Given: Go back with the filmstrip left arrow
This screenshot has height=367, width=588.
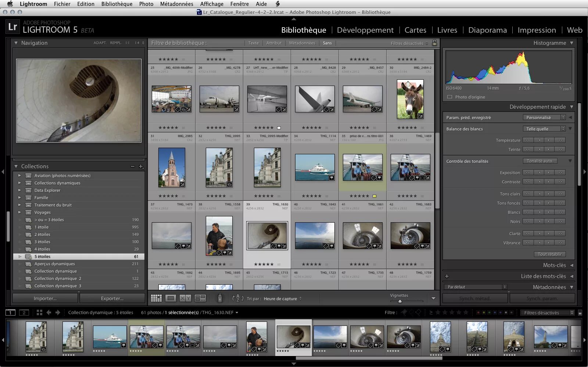Looking at the screenshot, I should pyautogui.click(x=49, y=313).
